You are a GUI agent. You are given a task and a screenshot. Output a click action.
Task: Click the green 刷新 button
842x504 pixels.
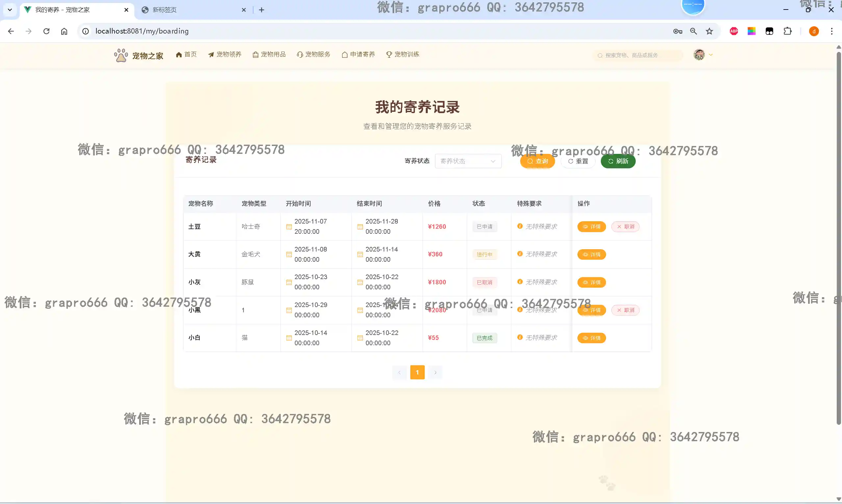618,161
